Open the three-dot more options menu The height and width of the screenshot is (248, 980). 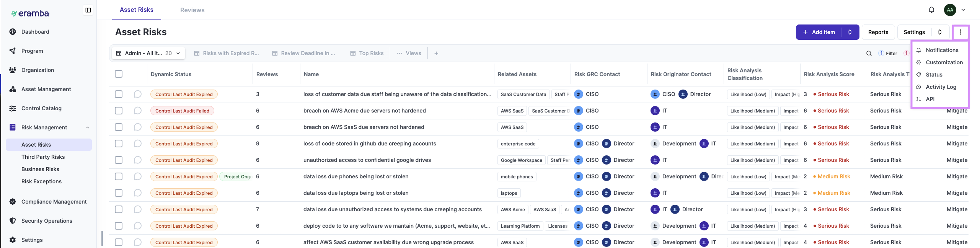point(960,32)
